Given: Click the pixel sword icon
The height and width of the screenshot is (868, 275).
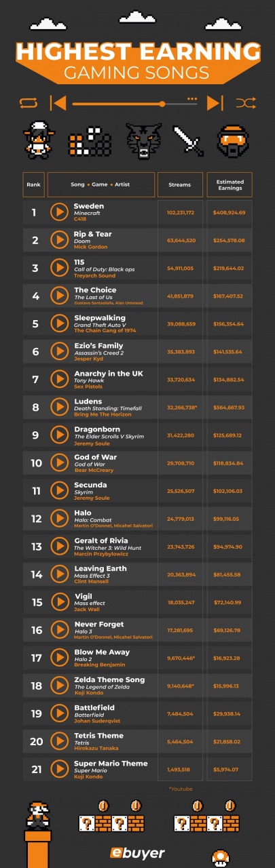Looking at the screenshot, I should coord(188,140).
